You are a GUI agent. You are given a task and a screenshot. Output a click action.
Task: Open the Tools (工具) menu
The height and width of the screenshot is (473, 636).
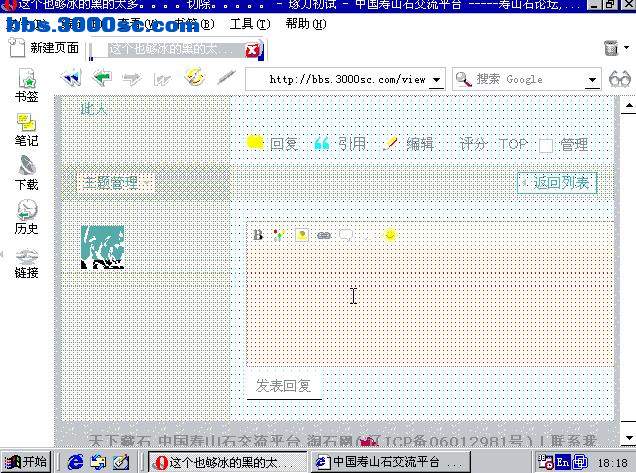pos(250,24)
